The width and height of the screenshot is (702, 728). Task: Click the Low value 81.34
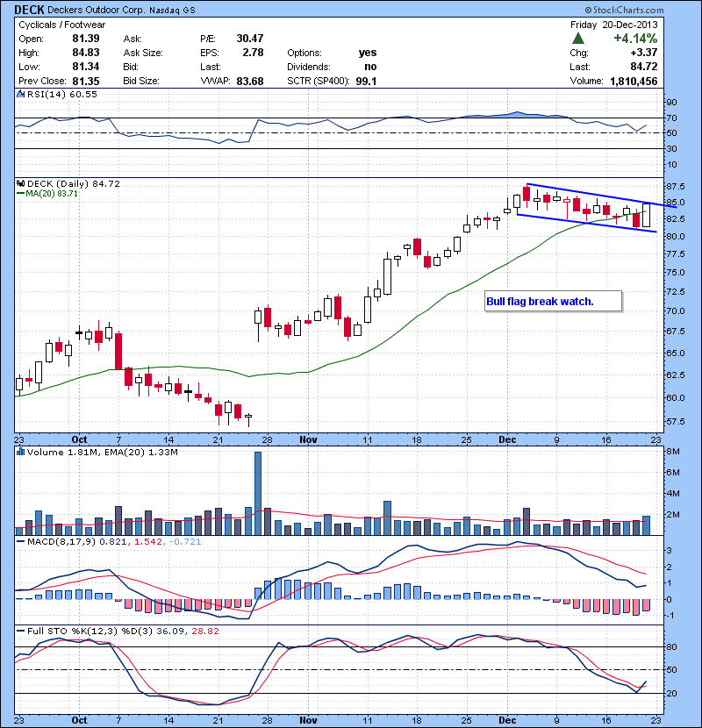pyautogui.click(x=86, y=67)
